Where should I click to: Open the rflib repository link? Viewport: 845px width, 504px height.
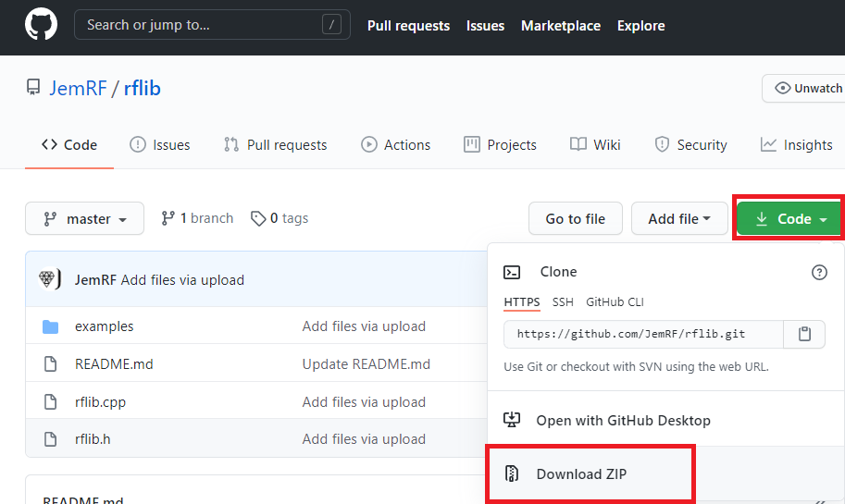point(143,88)
